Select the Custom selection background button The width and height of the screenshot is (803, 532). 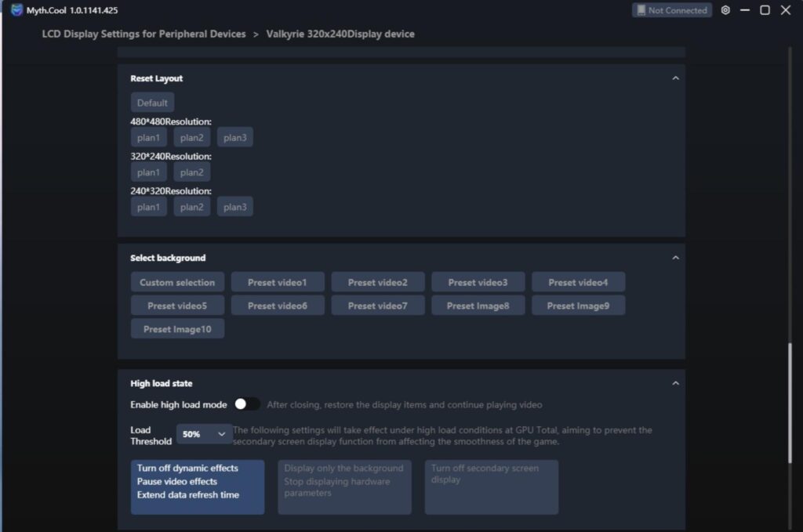177,282
